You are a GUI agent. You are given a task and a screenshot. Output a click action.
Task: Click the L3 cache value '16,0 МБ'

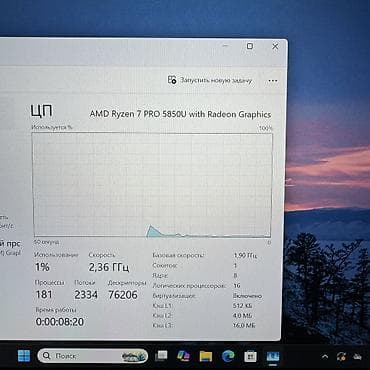point(244,325)
